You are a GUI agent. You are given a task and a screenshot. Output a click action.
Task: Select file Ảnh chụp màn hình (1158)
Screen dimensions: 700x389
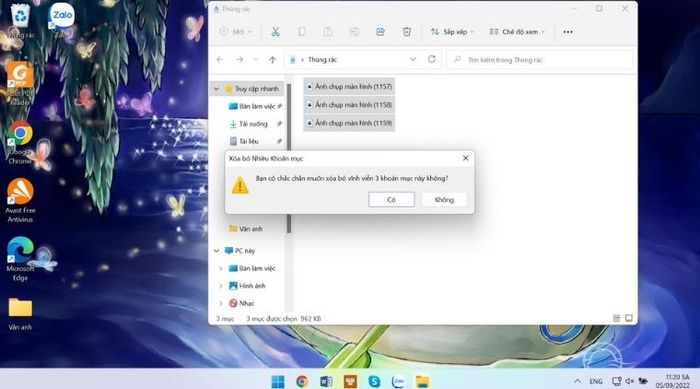pos(349,105)
